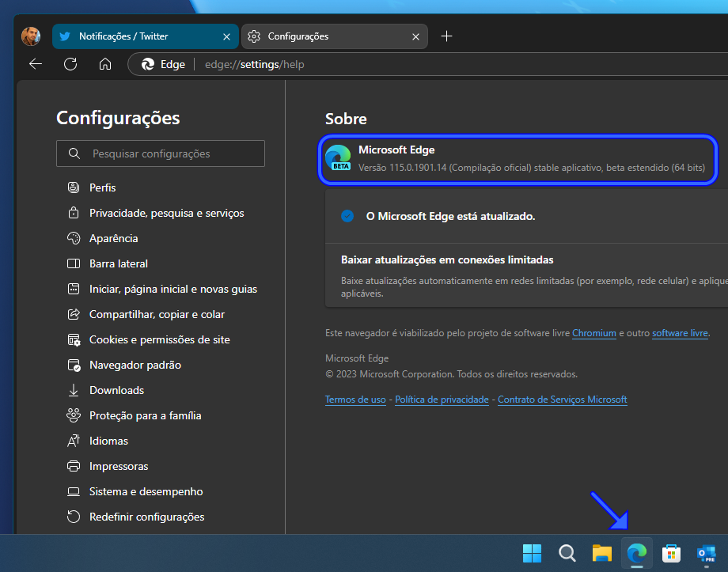Click the search magnifier icon in settings search
The height and width of the screenshot is (572, 728).
coord(74,153)
